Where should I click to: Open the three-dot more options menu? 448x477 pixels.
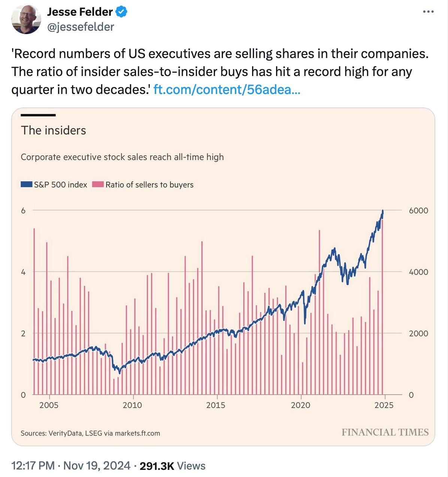(x=428, y=12)
